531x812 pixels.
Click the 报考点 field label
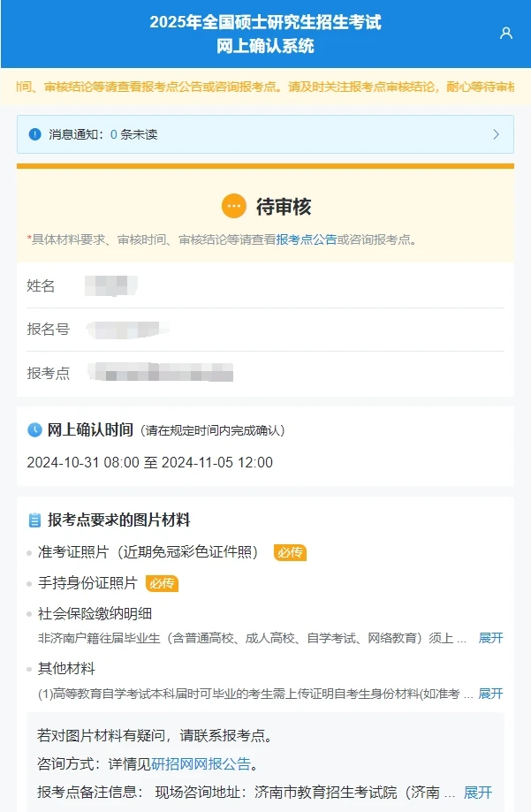[x=49, y=373]
